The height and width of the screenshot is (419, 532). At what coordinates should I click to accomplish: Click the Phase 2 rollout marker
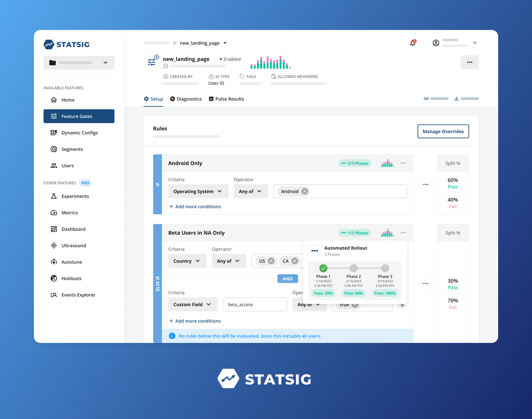354,268
